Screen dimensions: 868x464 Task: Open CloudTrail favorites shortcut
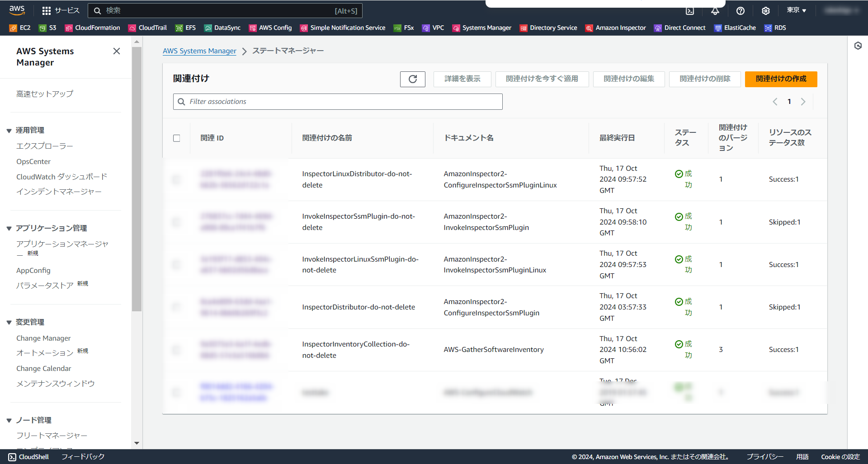click(148, 28)
